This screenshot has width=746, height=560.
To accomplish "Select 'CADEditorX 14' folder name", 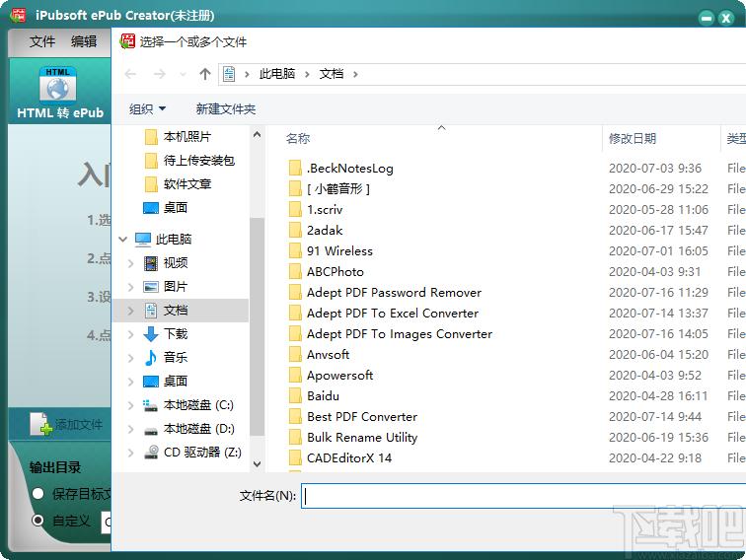I will pyautogui.click(x=349, y=458).
